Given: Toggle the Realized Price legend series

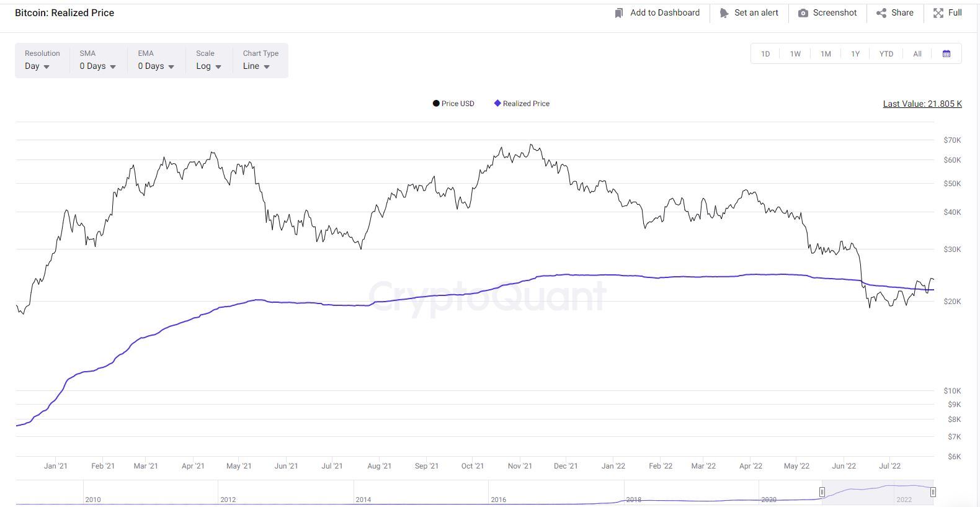Looking at the screenshot, I should (x=522, y=104).
